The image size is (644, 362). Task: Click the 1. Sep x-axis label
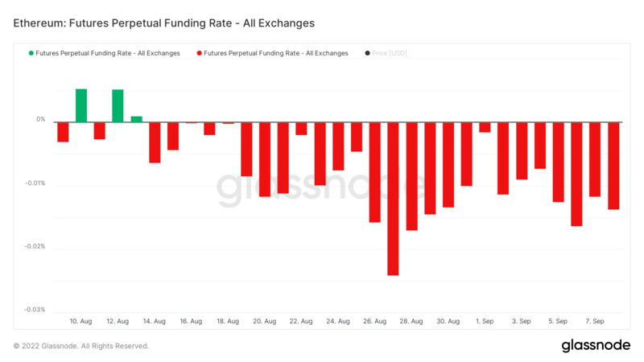(485, 321)
